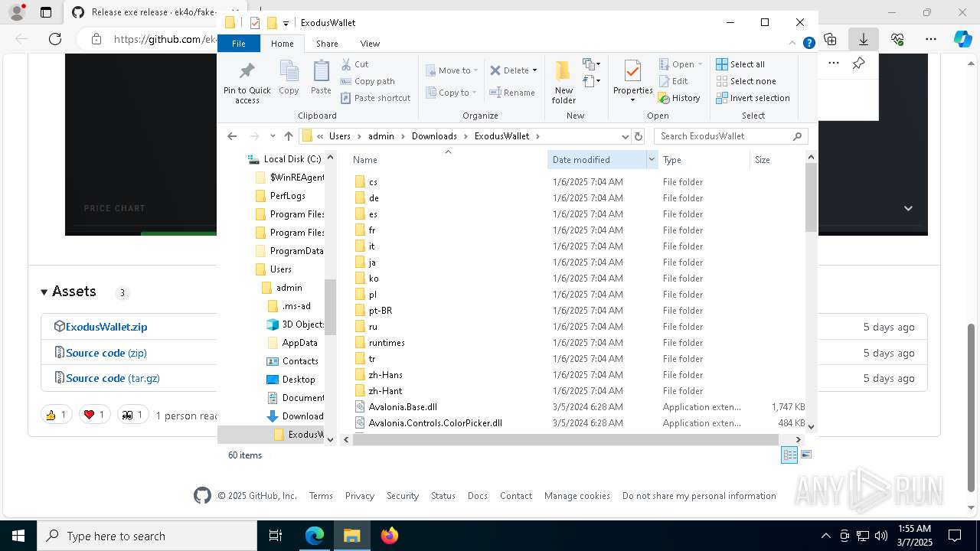
Task: Select Users in navigation tree
Action: [x=280, y=269]
